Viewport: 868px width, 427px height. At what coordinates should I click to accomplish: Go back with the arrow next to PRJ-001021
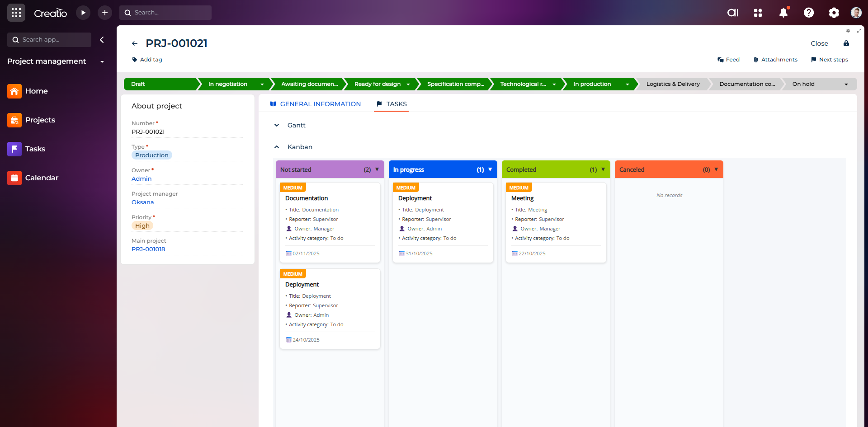click(x=135, y=43)
